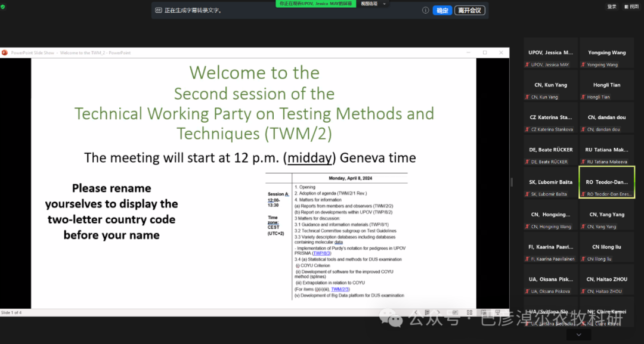Click 登录 sign in at top right
This screenshot has height=344, width=644.
[x=612, y=7]
